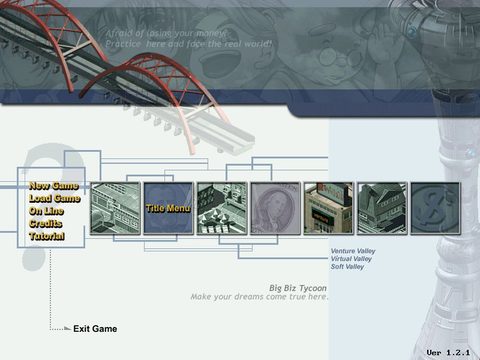Choose Virtual Valley
This screenshot has width=480, height=360.
pos(351,259)
